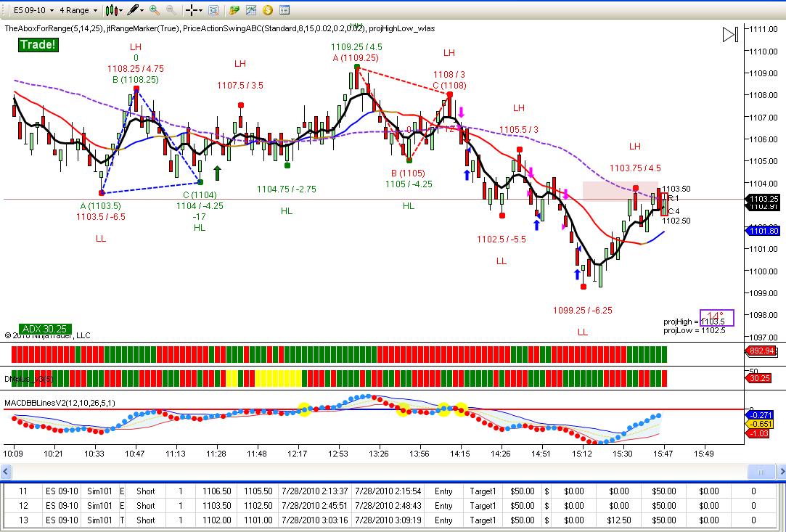Click the red 892.94 indicator value
This screenshot has width=786, height=532.
click(x=762, y=351)
